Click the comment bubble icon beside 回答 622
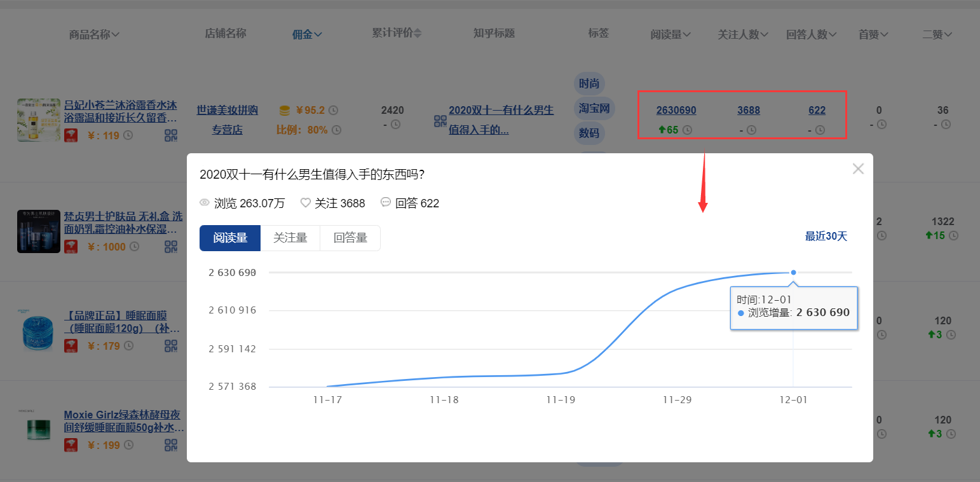Image resolution: width=980 pixels, height=482 pixels. click(x=385, y=202)
